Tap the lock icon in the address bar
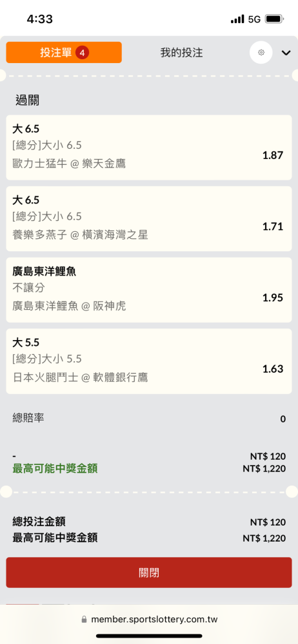Screen dimensions: 298x644 pyautogui.click(x=84, y=620)
